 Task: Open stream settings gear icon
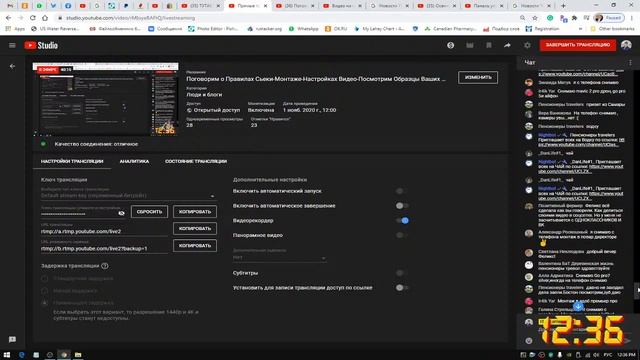pos(527,45)
